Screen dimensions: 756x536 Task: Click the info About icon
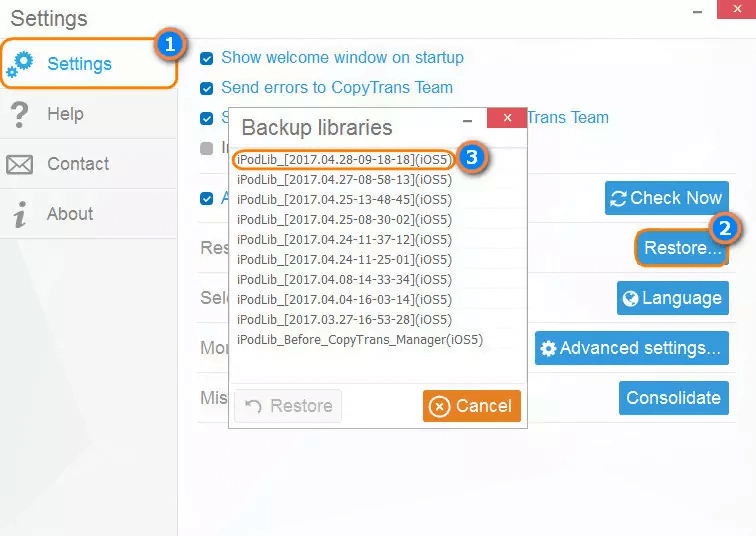[20, 214]
